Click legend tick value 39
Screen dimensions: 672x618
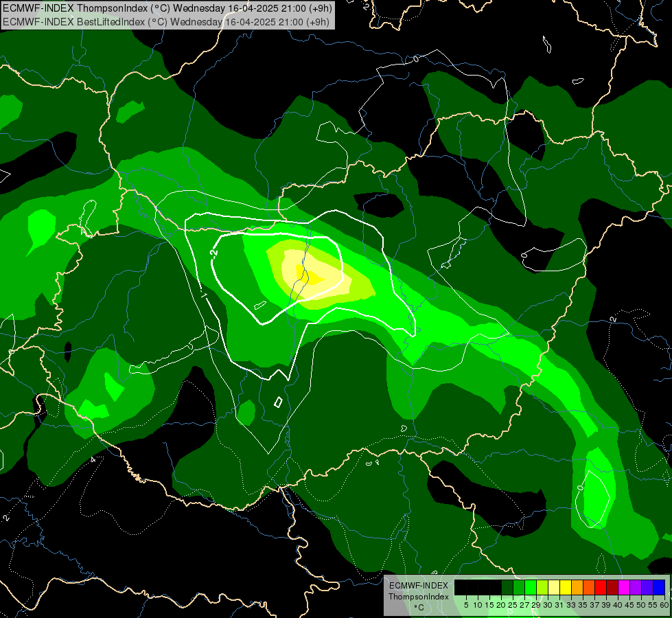pyautogui.click(x=606, y=605)
